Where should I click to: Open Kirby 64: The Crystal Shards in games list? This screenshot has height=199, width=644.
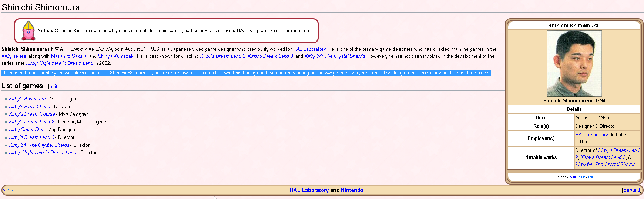(x=39, y=145)
